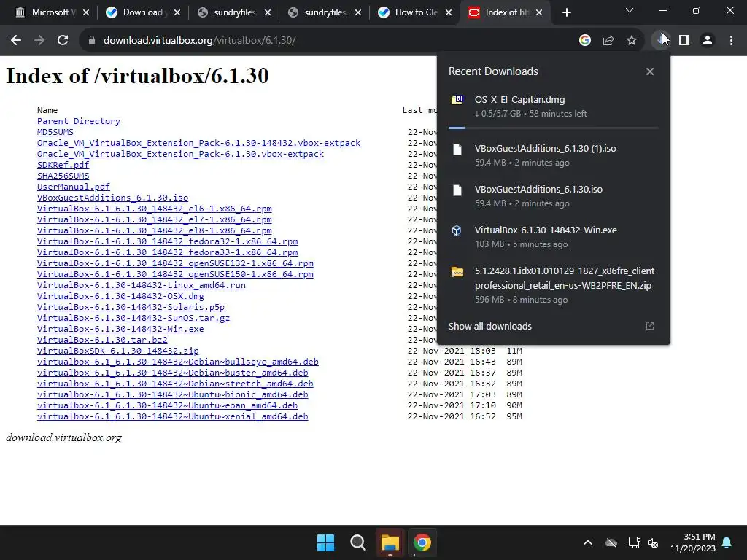Open the MD5SUMS link

point(55,132)
